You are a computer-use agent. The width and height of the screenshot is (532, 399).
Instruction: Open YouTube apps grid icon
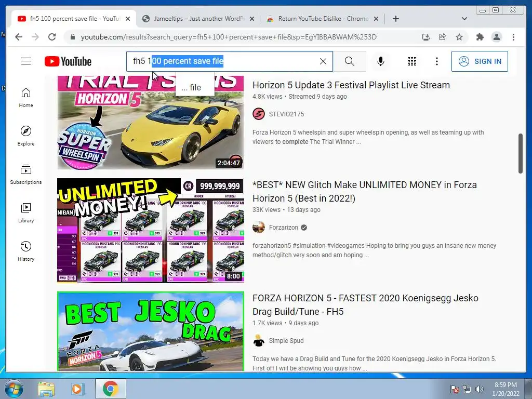click(x=412, y=61)
